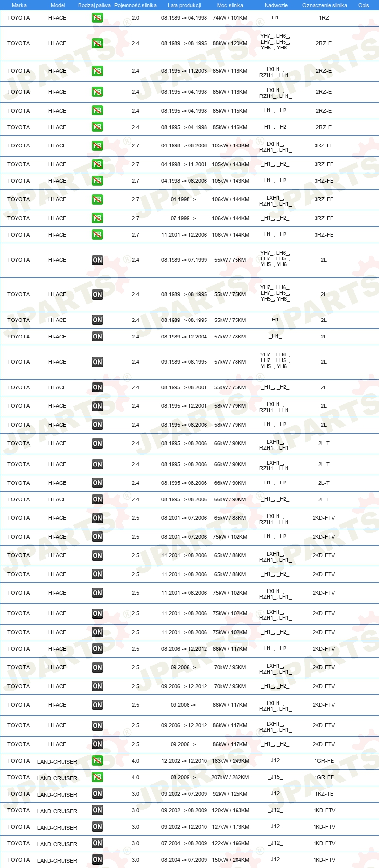Click the 08.1989 -> 04.1998 production years cell

(x=184, y=18)
